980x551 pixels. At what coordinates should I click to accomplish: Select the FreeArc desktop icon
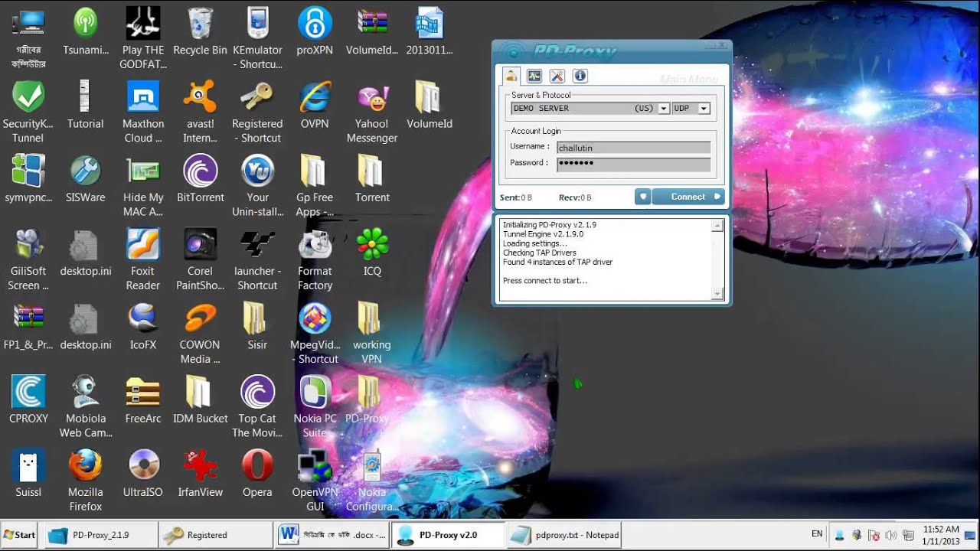point(143,399)
